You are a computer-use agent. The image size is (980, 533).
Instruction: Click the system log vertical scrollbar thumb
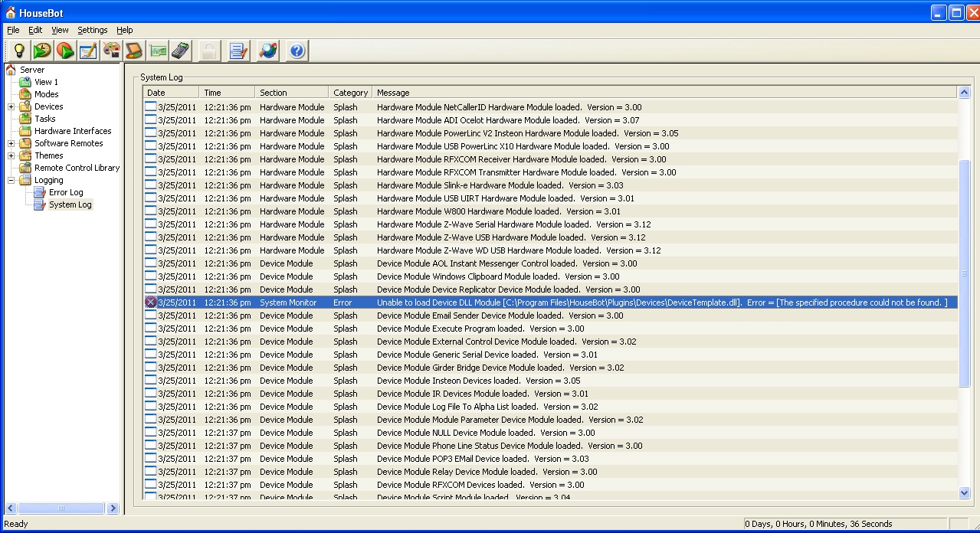point(964,273)
